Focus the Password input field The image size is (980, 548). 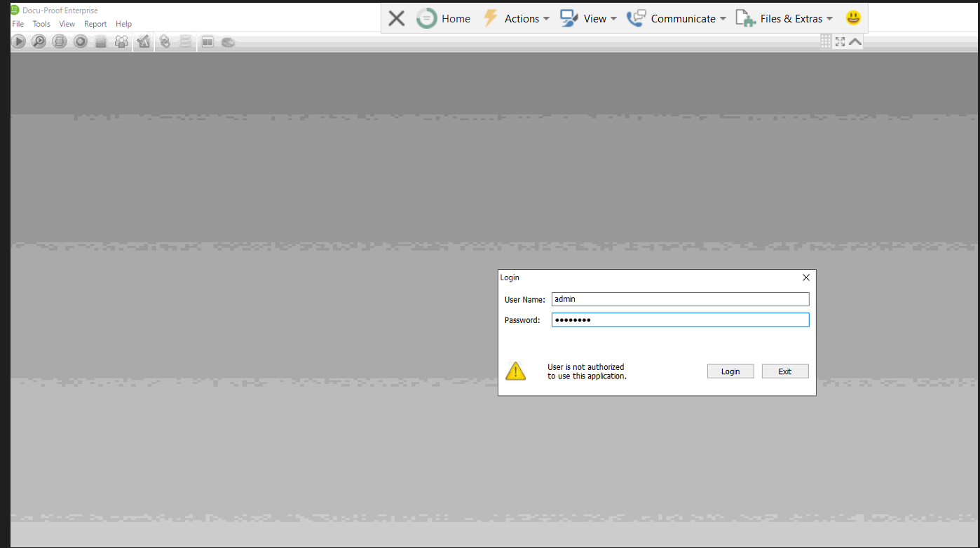(680, 320)
